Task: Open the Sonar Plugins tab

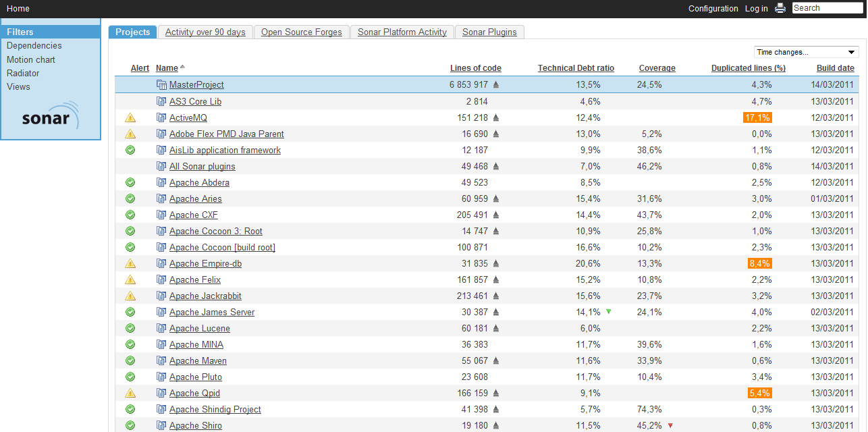Action: pyautogui.click(x=489, y=32)
